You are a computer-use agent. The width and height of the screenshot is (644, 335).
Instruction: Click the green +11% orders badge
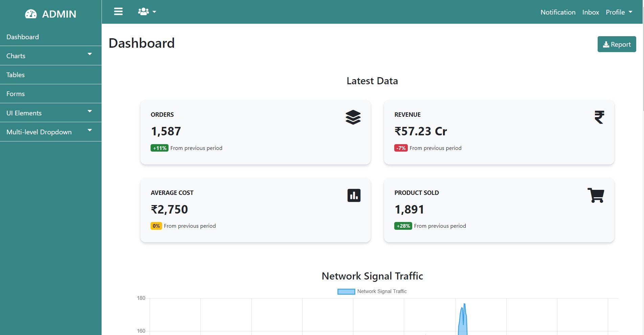pos(159,148)
